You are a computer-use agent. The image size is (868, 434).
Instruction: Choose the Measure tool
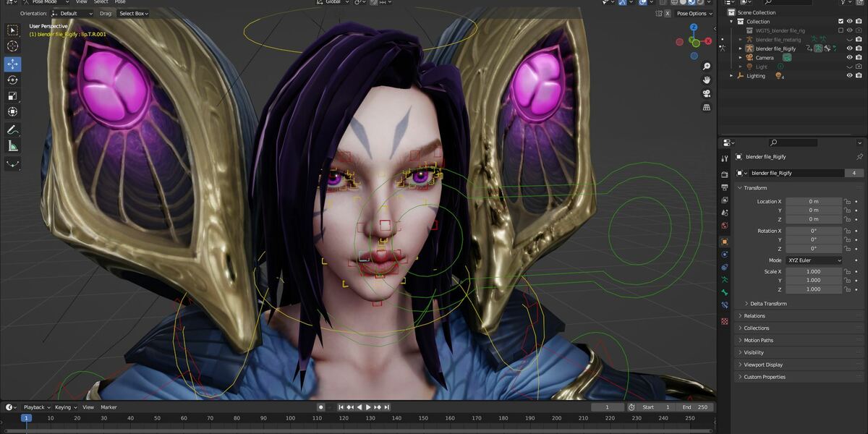(13, 146)
